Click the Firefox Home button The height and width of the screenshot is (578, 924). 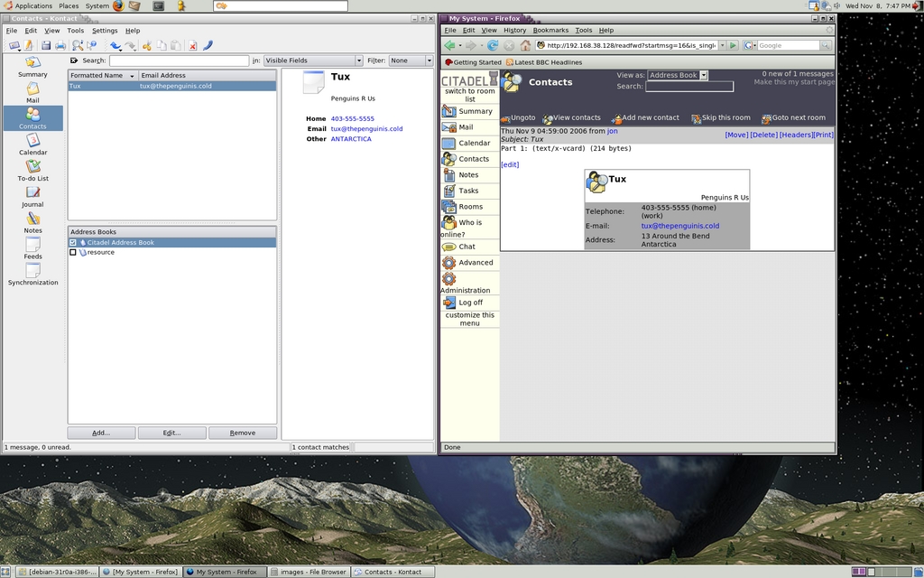click(525, 45)
